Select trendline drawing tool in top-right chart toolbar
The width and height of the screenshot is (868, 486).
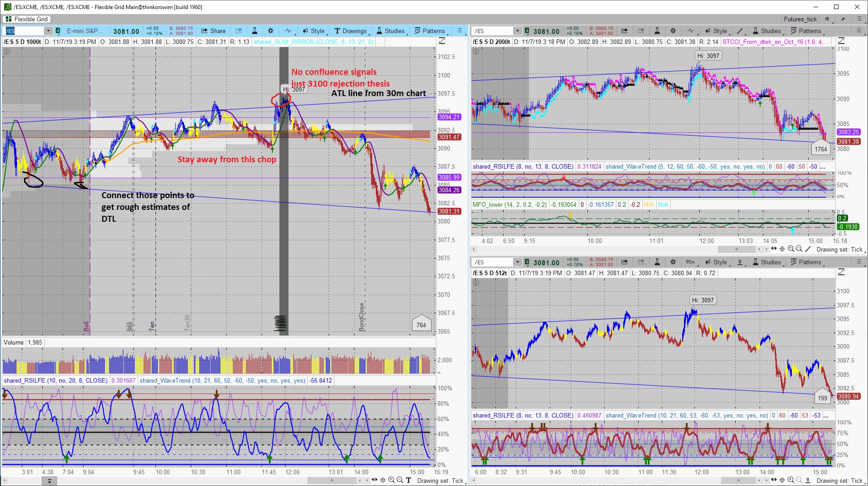(x=740, y=31)
